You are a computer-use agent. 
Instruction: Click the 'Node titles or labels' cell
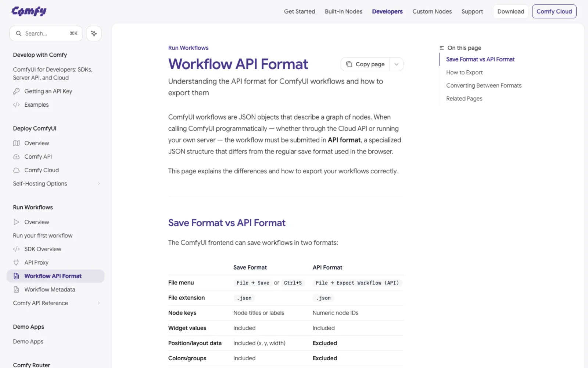point(259,313)
